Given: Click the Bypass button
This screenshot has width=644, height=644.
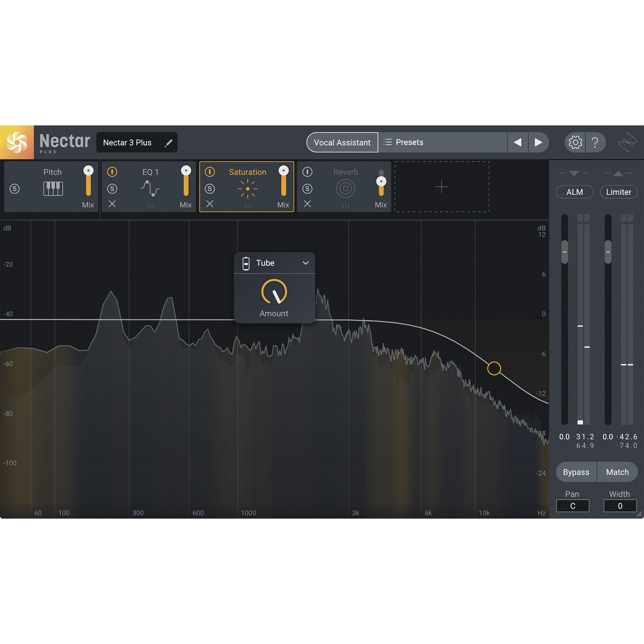Looking at the screenshot, I should (x=576, y=472).
